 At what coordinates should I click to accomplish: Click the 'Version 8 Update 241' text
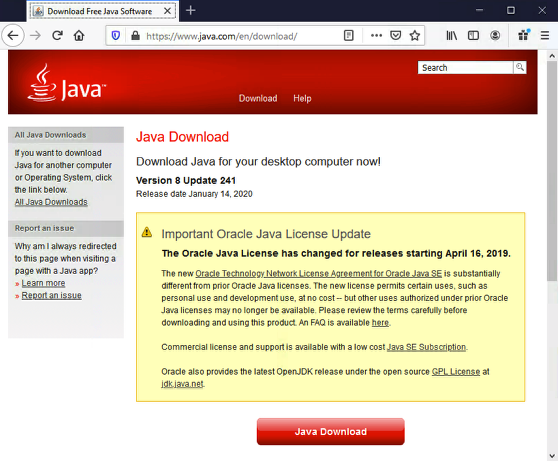click(186, 180)
